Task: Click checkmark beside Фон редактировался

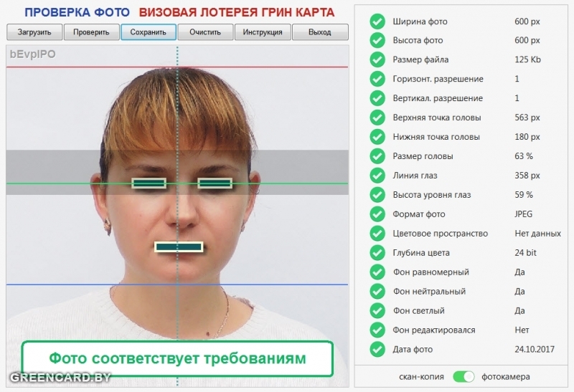Action: tap(377, 330)
